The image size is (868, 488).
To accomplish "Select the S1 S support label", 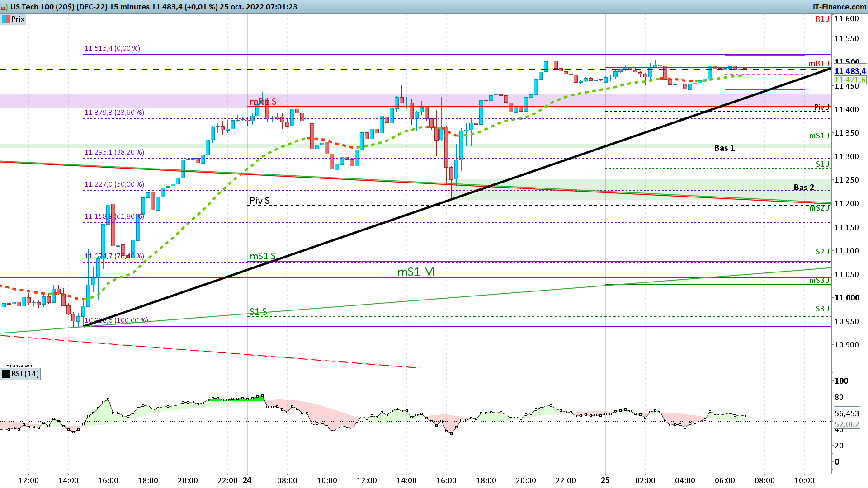I will point(258,312).
